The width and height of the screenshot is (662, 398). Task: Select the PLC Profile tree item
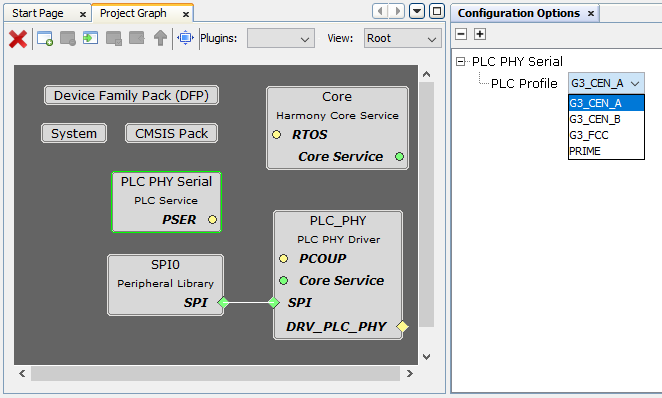[x=524, y=84]
